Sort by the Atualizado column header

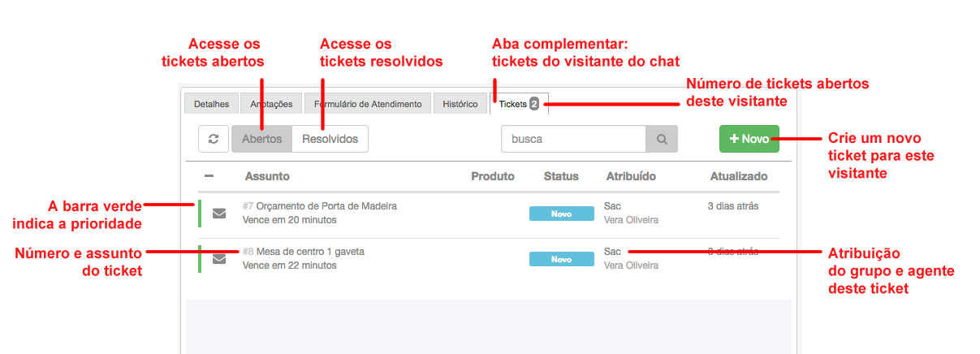739,176
